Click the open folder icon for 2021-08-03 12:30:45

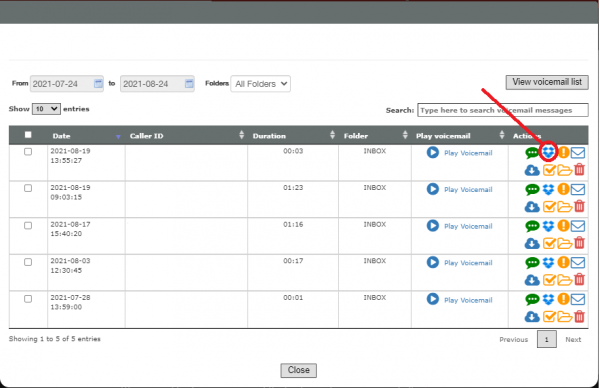click(564, 280)
